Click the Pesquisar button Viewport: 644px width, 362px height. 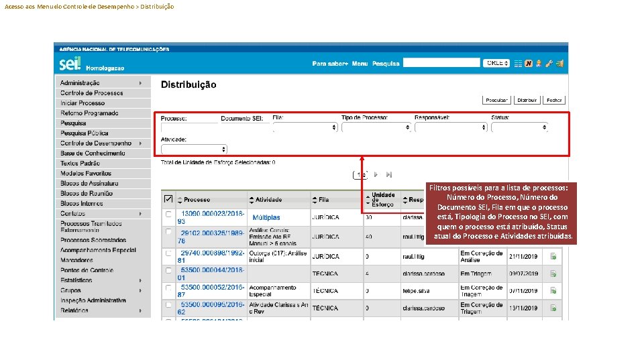(496, 100)
